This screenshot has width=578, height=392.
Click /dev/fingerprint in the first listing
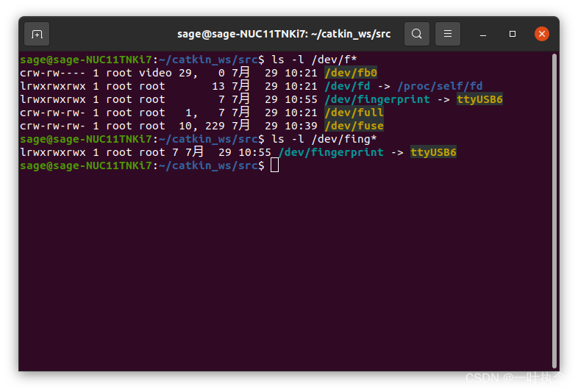(x=377, y=99)
